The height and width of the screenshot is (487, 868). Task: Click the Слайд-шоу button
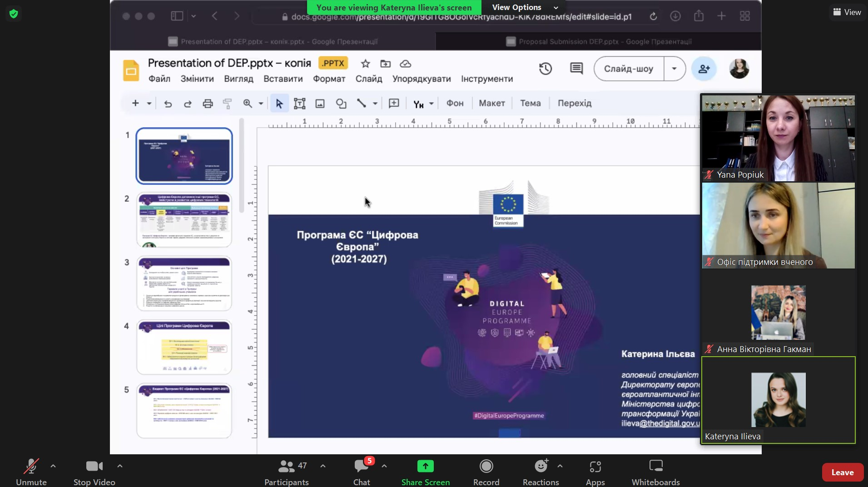click(629, 69)
